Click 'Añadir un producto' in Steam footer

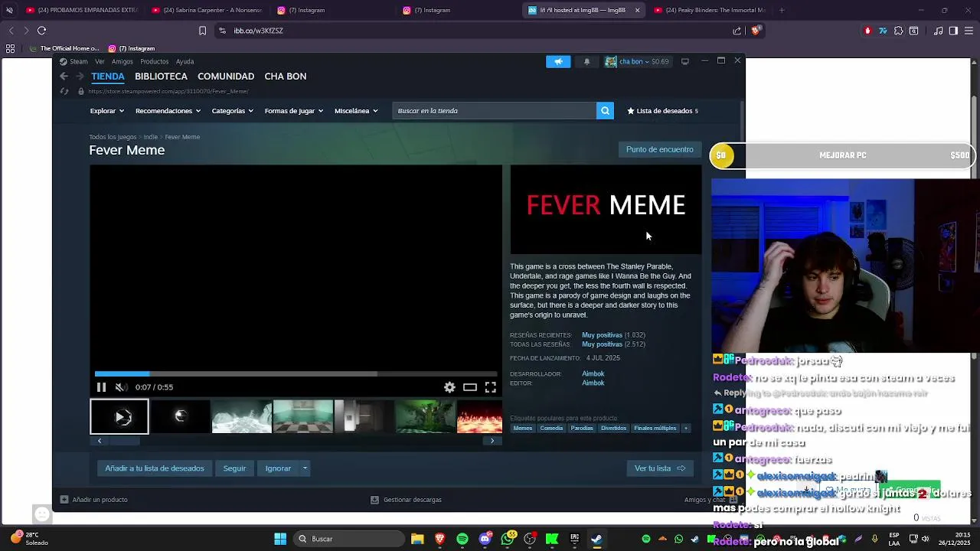[94, 500]
